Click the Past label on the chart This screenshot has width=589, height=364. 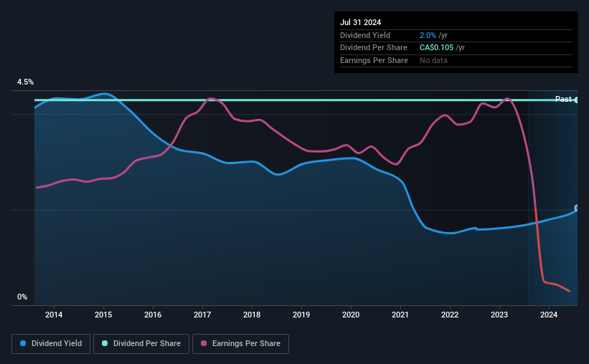(x=563, y=99)
